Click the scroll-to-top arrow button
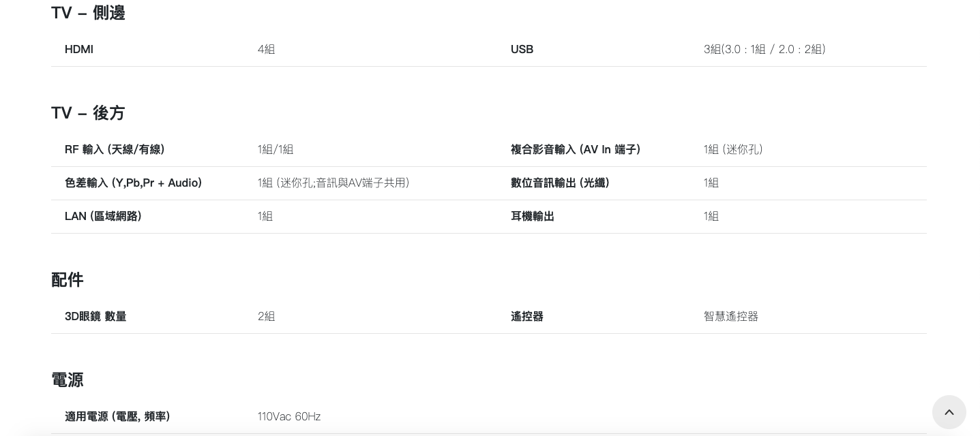980x436 pixels. [x=949, y=412]
